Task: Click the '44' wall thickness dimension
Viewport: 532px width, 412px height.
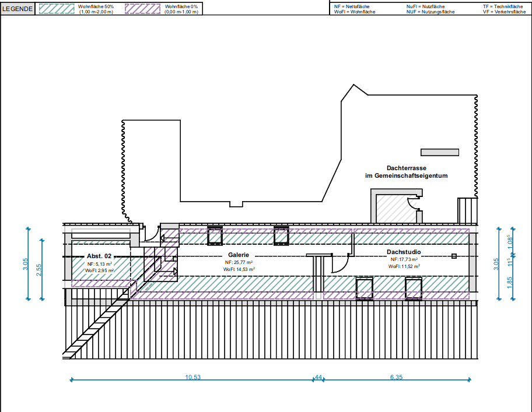Action: tap(318, 377)
